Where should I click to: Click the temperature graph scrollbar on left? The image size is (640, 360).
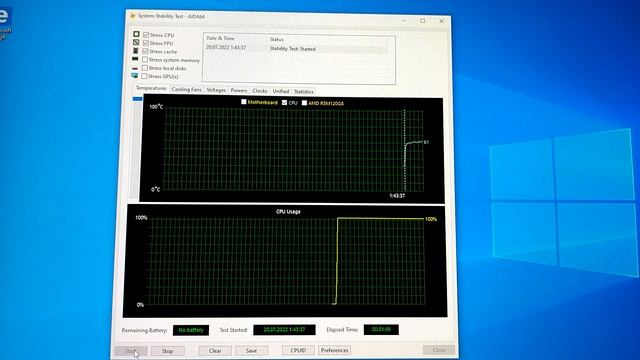coord(135,148)
